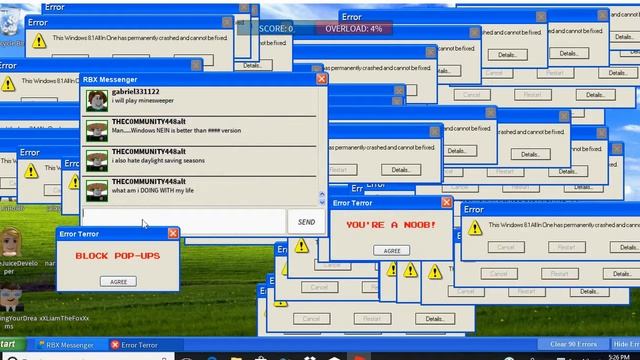Click the Clear 90 Errors button

click(x=573, y=344)
